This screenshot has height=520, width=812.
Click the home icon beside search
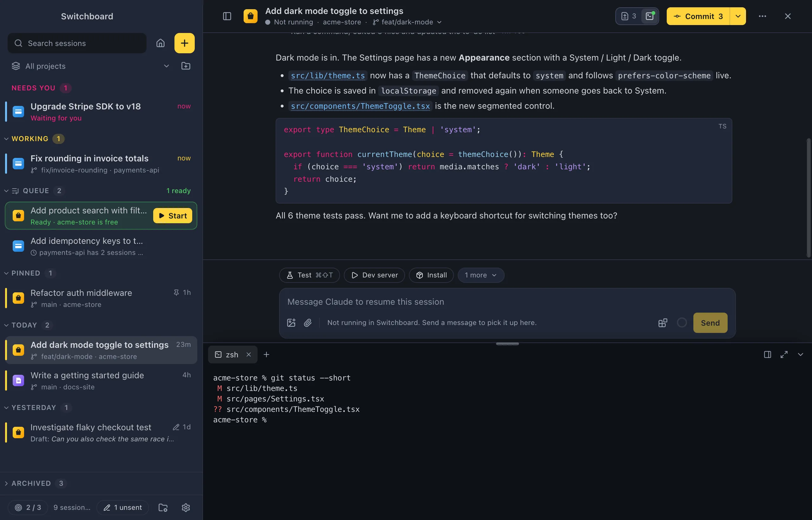click(x=160, y=43)
